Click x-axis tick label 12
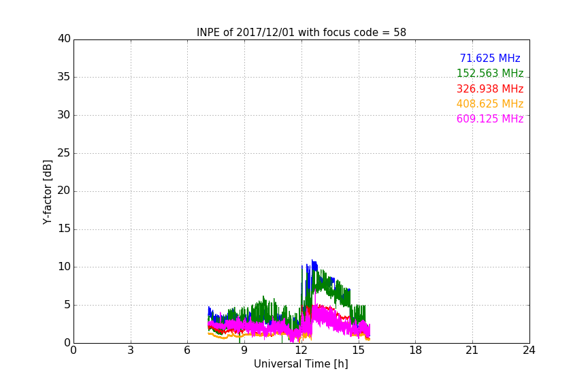 [301, 350]
